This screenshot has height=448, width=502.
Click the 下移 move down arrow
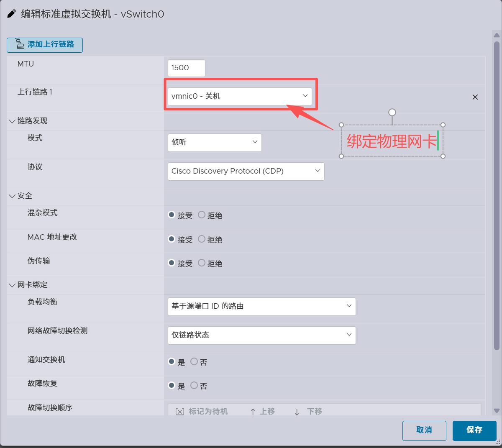(297, 412)
